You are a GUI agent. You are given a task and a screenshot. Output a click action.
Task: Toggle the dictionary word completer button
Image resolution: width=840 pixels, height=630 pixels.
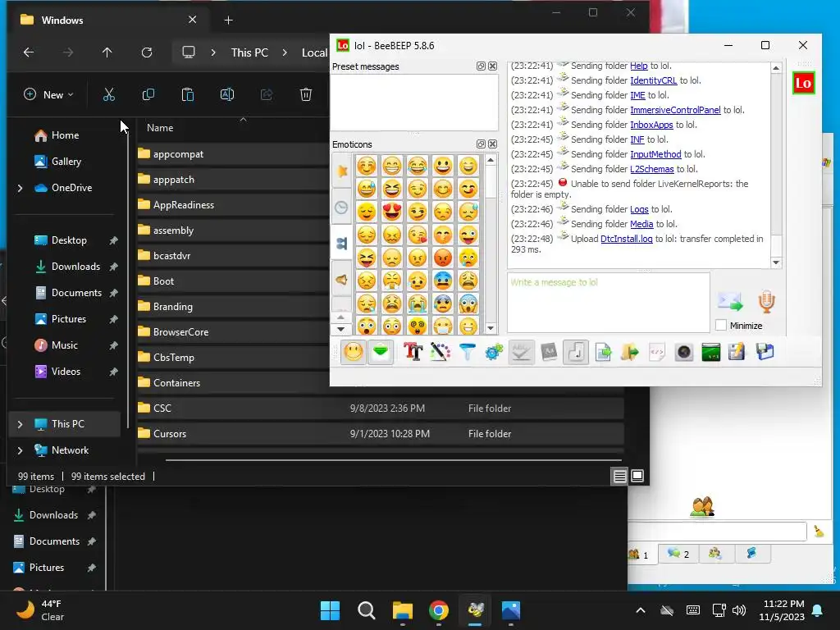(x=549, y=352)
